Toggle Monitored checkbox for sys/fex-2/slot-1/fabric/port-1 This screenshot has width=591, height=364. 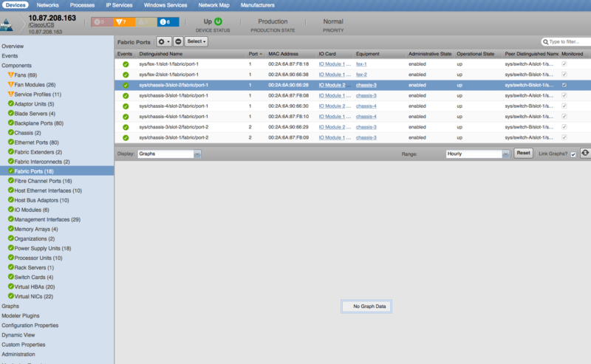564,75
